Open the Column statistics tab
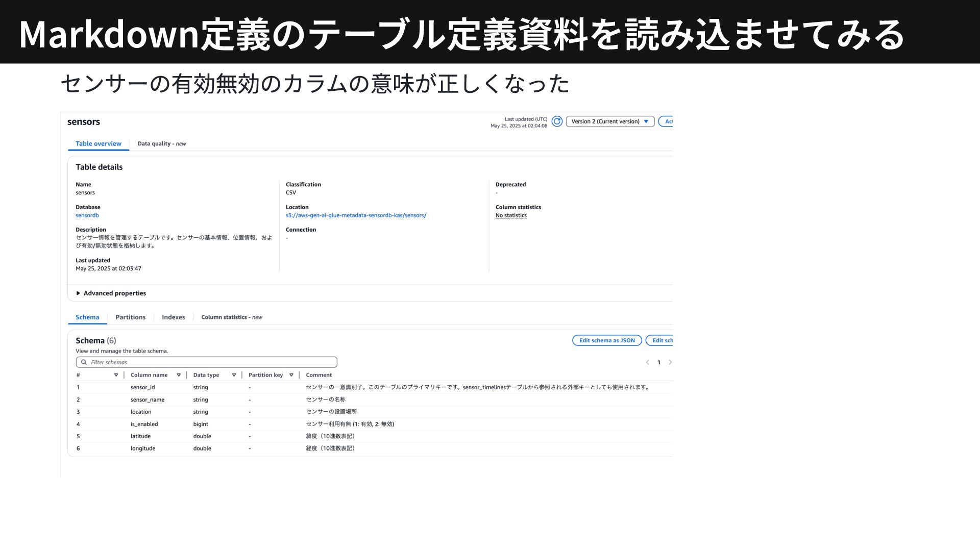Image resolution: width=980 pixels, height=551 pixels. [x=231, y=317]
